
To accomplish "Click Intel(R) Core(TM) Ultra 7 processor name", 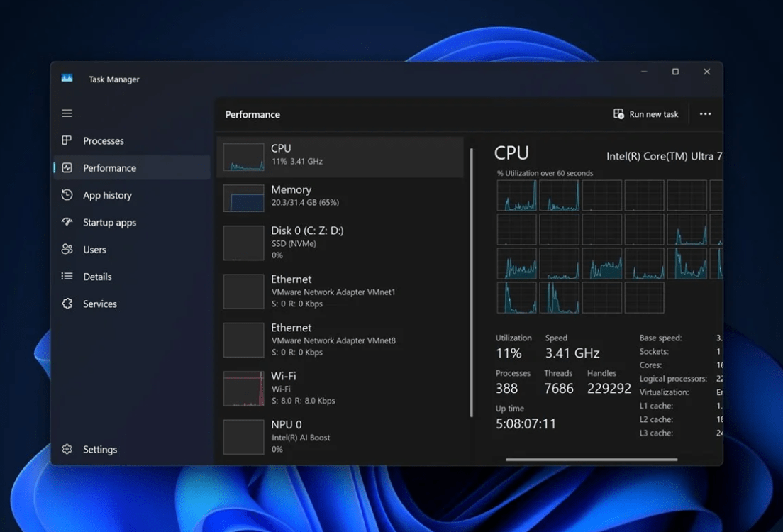I will (664, 156).
